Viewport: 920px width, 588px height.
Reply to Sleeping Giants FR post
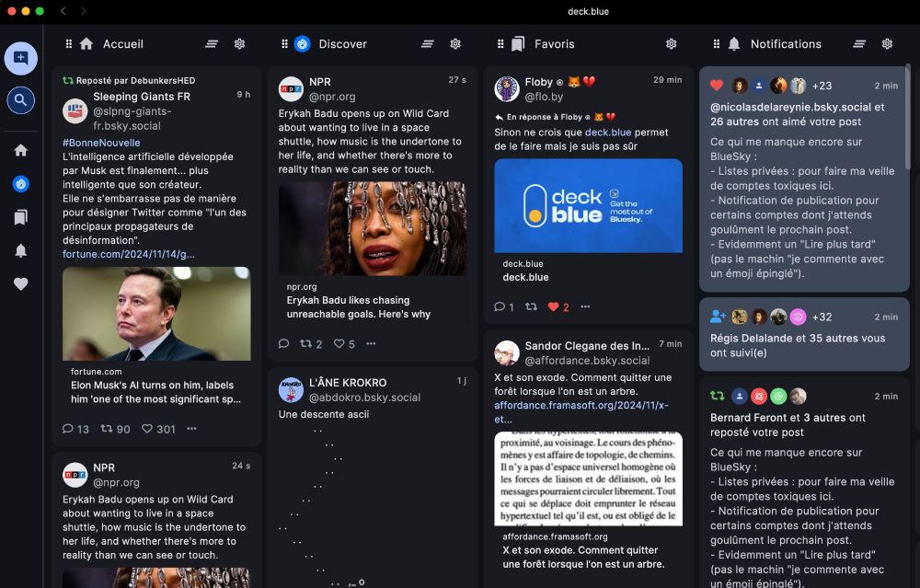(75, 429)
